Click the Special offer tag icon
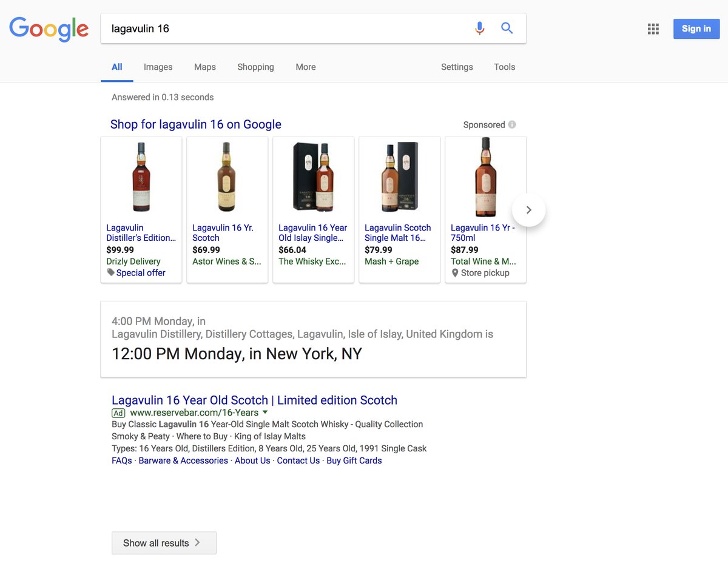728x580 pixels. tap(110, 272)
